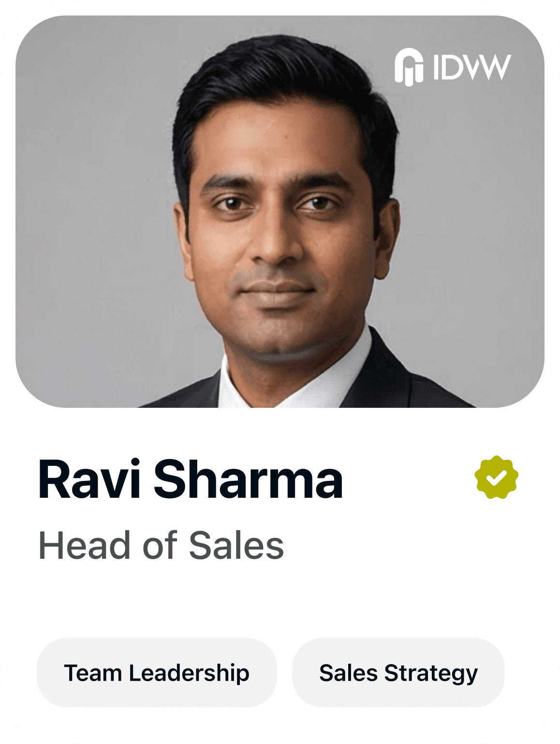Click the Ravi Sharma profile photo
Viewport: 560px width, 744px height.
tap(280, 211)
